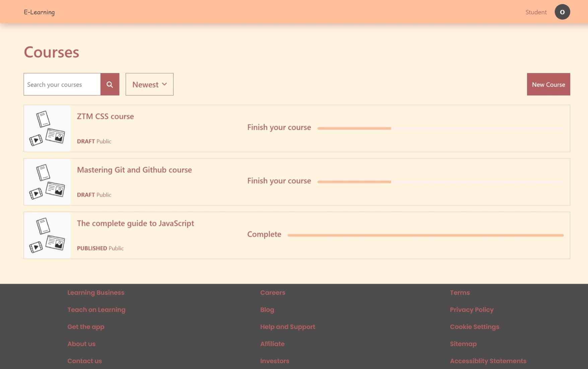Click the New Course button

coord(548,84)
